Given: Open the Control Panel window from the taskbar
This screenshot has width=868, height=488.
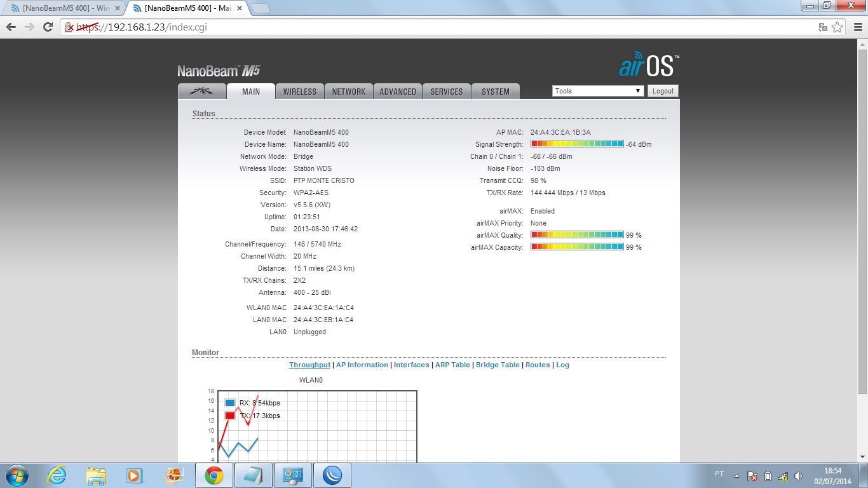Looking at the screenshot, I should coord(292,475).
